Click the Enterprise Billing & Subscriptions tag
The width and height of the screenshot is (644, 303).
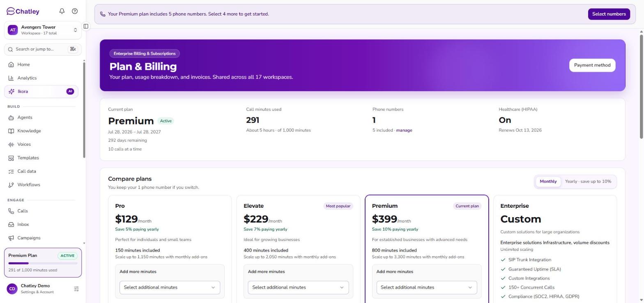pyautogui.click(x=145, y=53)
